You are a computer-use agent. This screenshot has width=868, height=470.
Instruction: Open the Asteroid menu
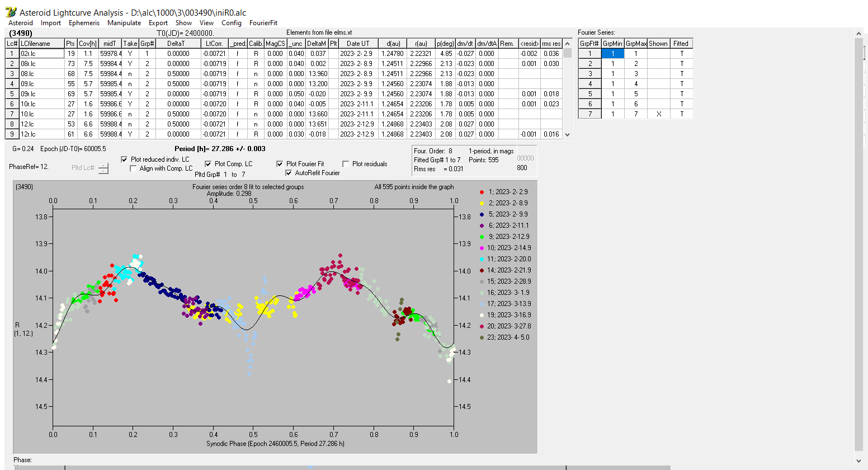21,23
